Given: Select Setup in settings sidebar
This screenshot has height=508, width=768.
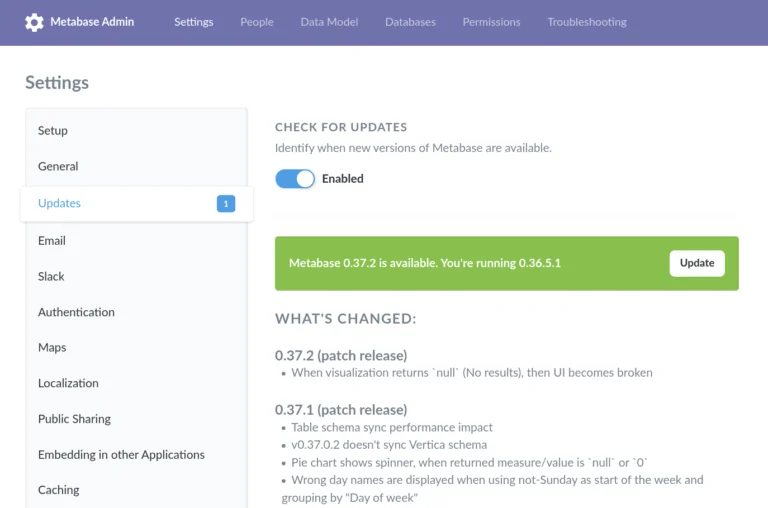Looking at the screenshot, I should (136, 131).
